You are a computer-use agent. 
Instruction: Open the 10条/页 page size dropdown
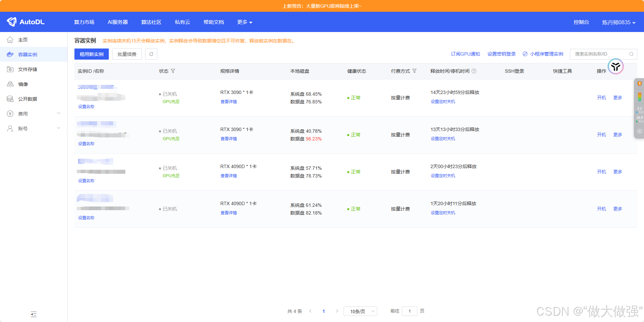(360, 311)
